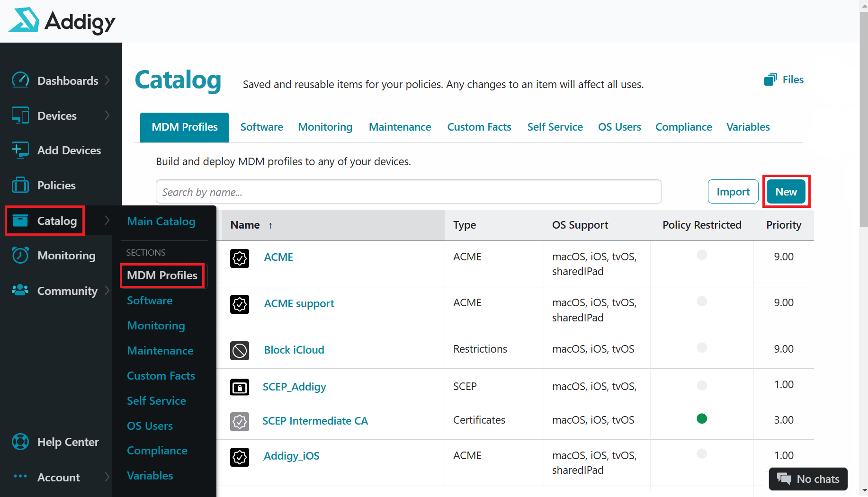This screenshot has height=497, width=868.
Task: Expand the Community chevron
Action: pos(107,290)
